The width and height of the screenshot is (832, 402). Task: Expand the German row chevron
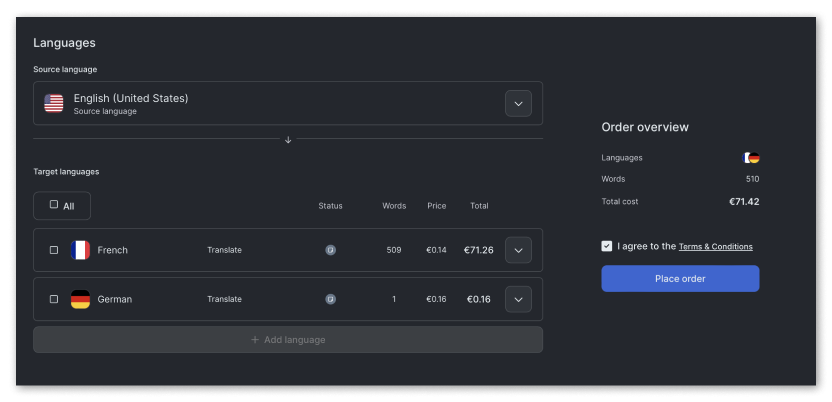click(518, 299)
